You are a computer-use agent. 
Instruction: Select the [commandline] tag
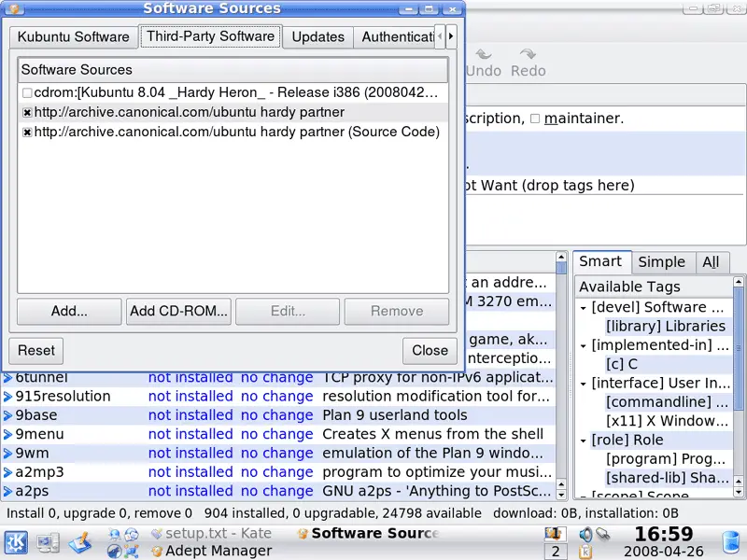[667, 402]
